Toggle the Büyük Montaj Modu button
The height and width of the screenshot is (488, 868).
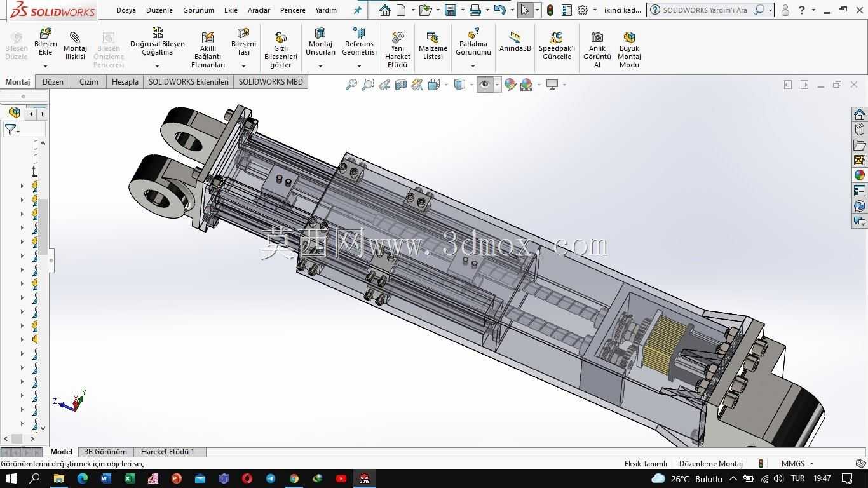pos(629,50)
